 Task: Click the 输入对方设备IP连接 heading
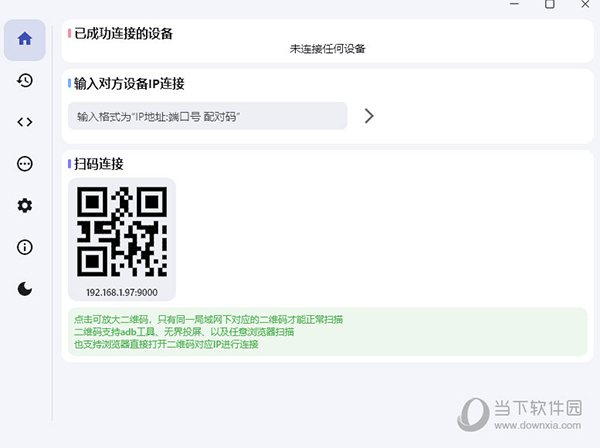pyautogui.click(x=129, y=83)
